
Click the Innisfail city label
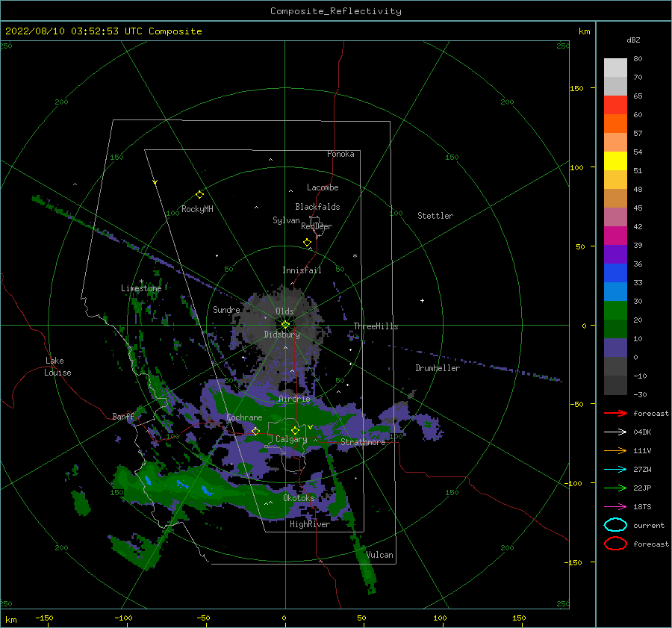pos(302,270)
